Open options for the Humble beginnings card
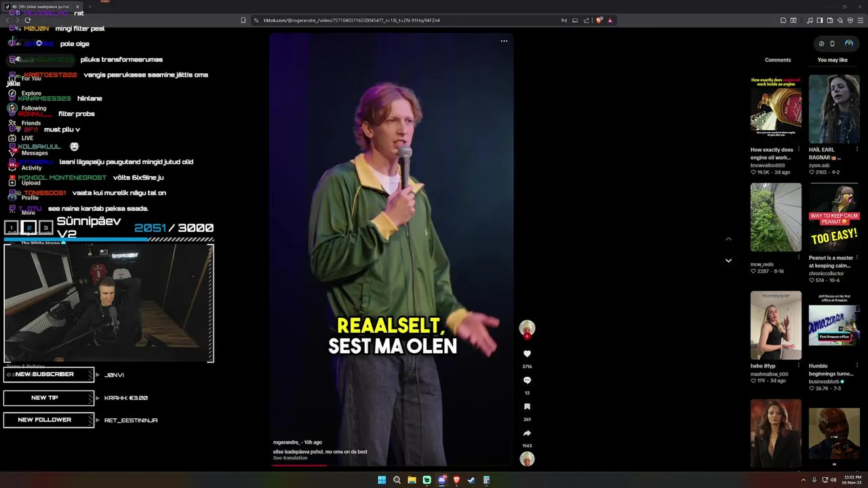 pos(856,366)
